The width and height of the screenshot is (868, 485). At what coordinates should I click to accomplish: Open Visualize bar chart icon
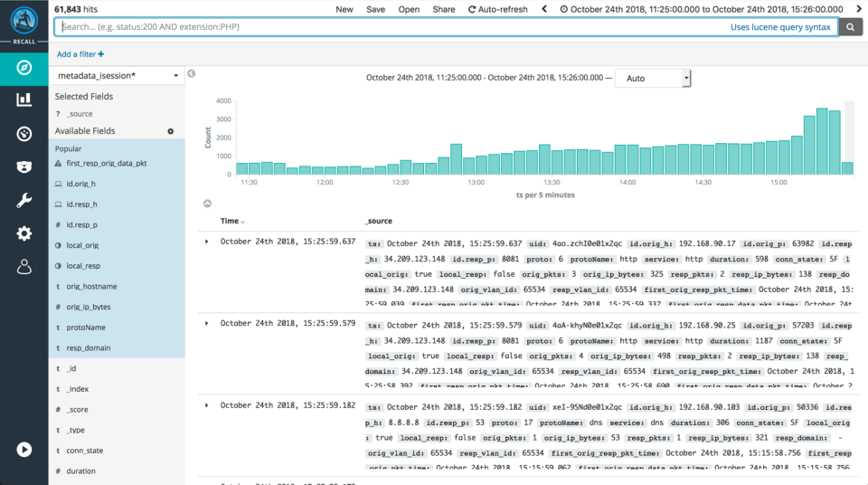(x=24, y=100)
